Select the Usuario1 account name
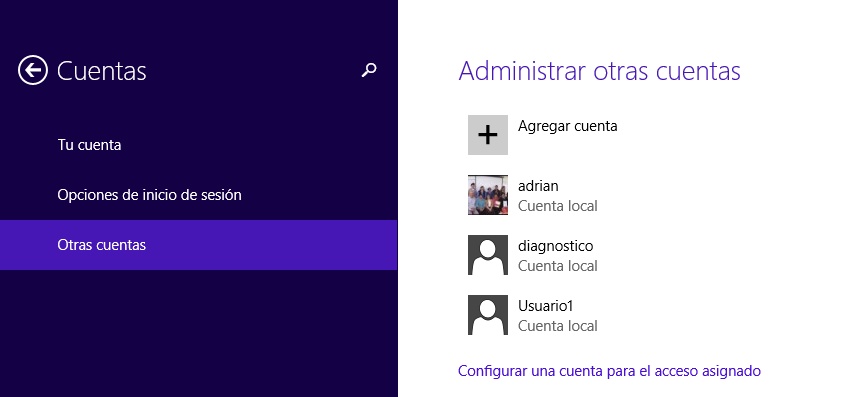855x397 pixels. click(545, 306)
